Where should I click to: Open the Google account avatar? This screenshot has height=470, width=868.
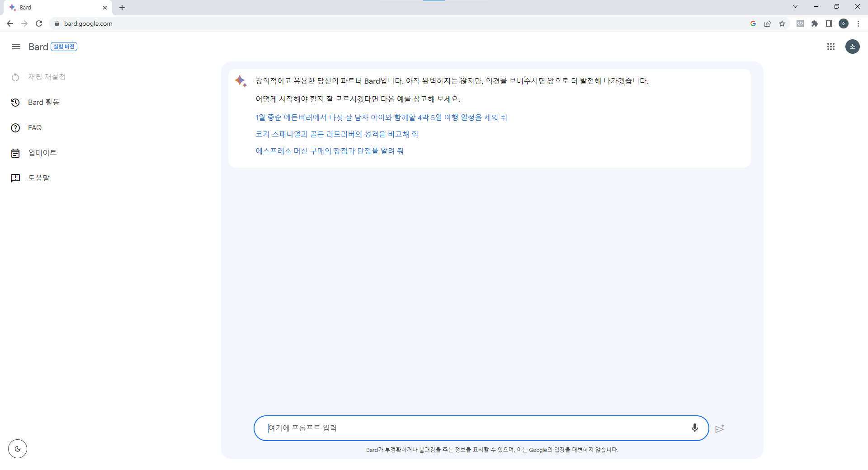point(852,47)
